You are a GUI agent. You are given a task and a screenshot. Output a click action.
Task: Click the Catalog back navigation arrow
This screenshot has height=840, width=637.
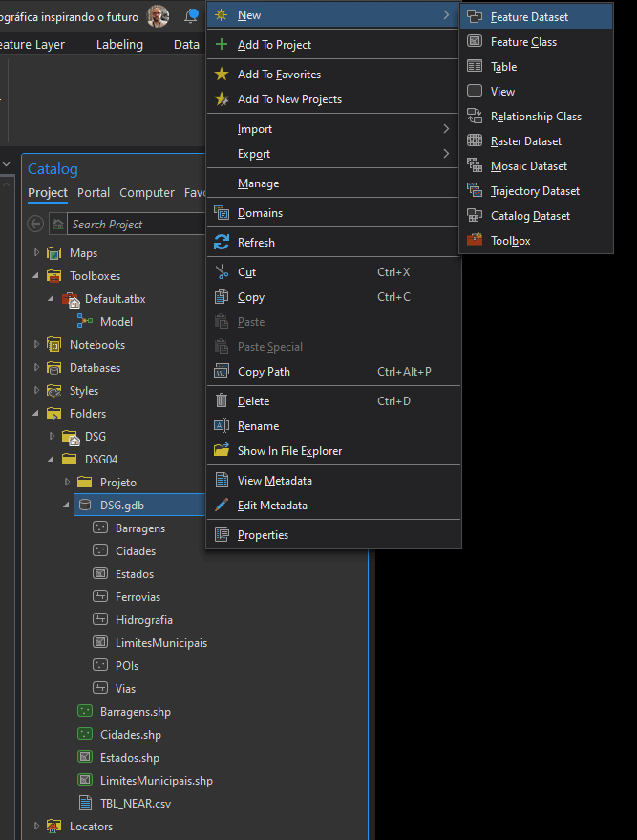[x=36, y=224]
